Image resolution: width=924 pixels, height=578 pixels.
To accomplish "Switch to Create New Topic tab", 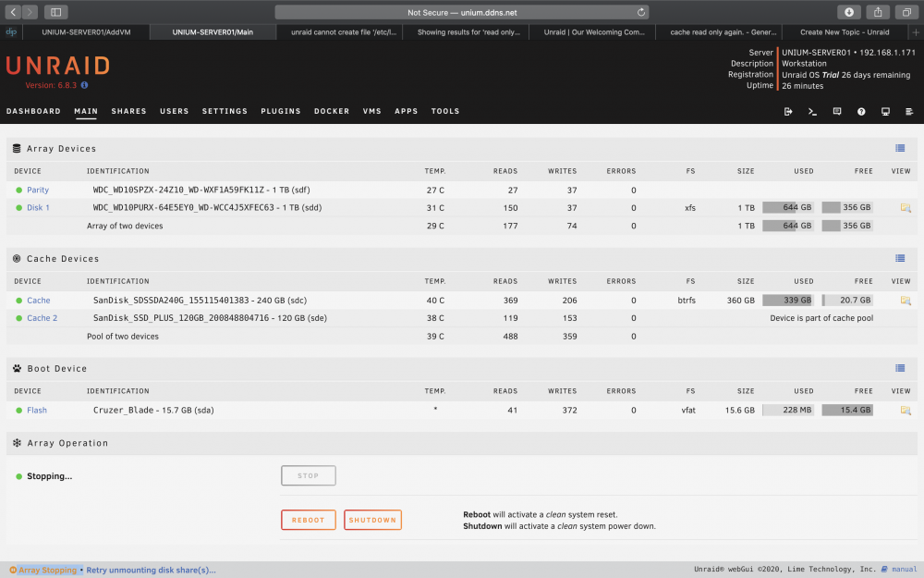I will (x=845, y=32).
